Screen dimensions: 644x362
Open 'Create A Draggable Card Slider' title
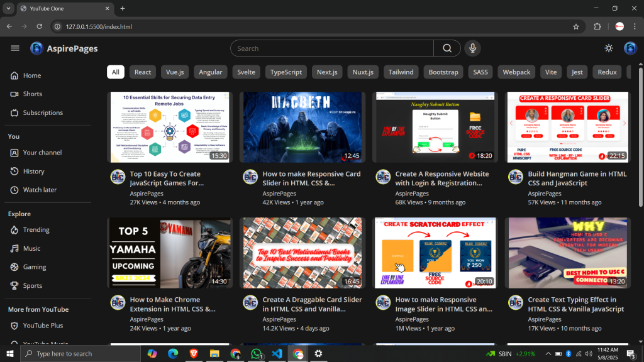pos(312,304)
